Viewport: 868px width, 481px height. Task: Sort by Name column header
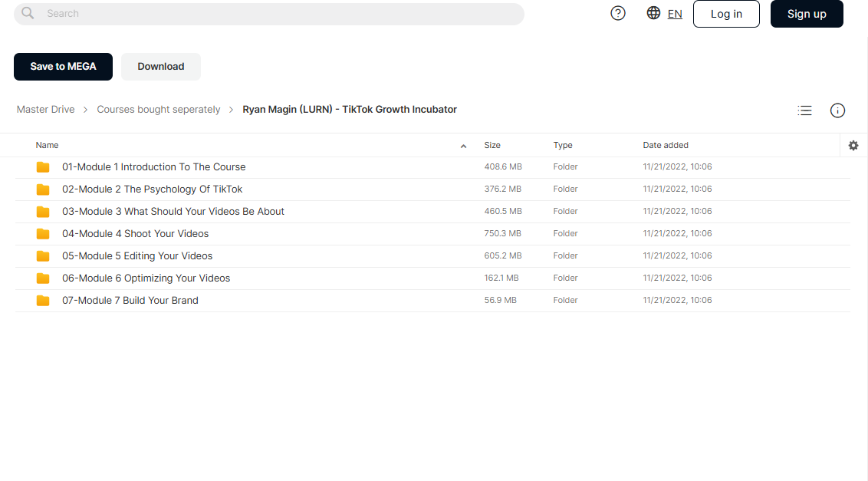pos(47,145)
